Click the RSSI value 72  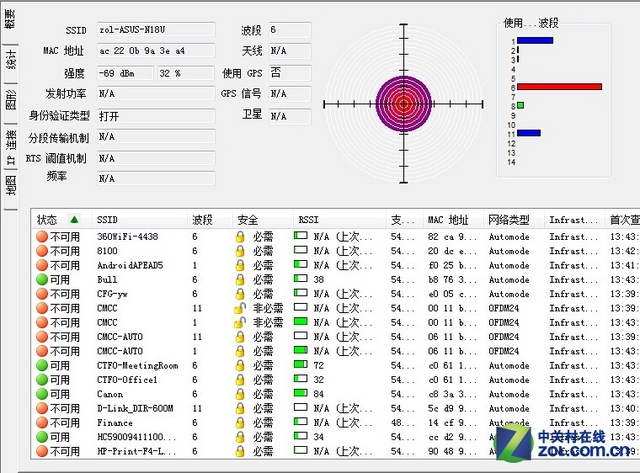point(318,365)
